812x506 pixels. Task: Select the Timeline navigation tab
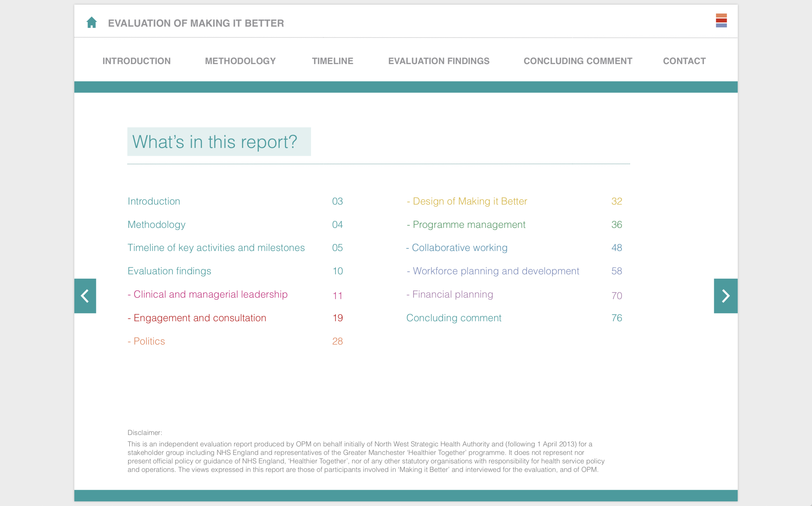point(332,61)
